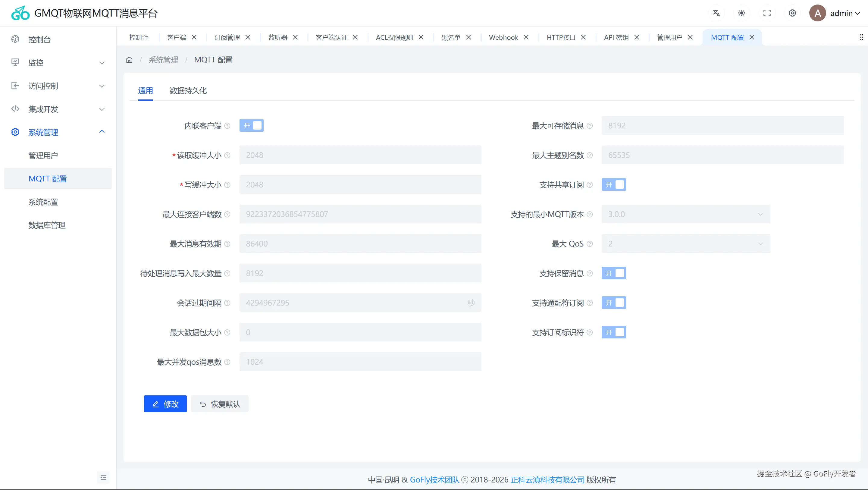Show help tooltip for 最大可存储消息

tap(590, 126)
